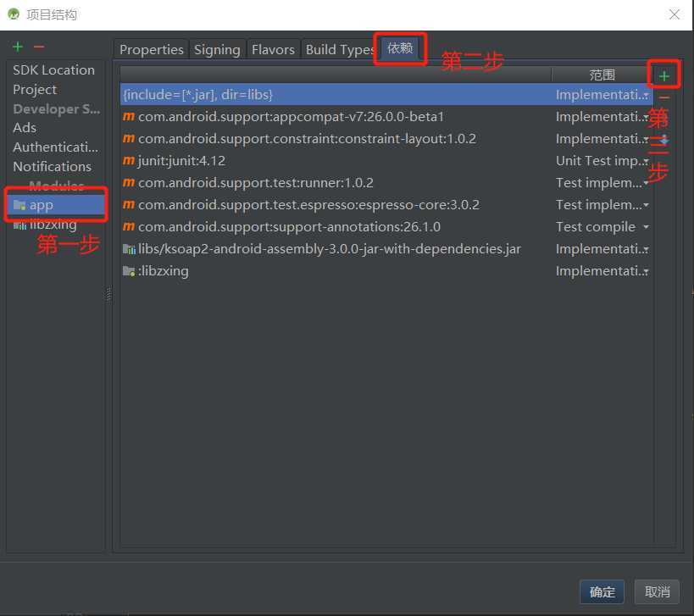Viewport: 694px width, 616px height.
Task: Confirm with the 确定 button
Action: [x=602, y=591]
